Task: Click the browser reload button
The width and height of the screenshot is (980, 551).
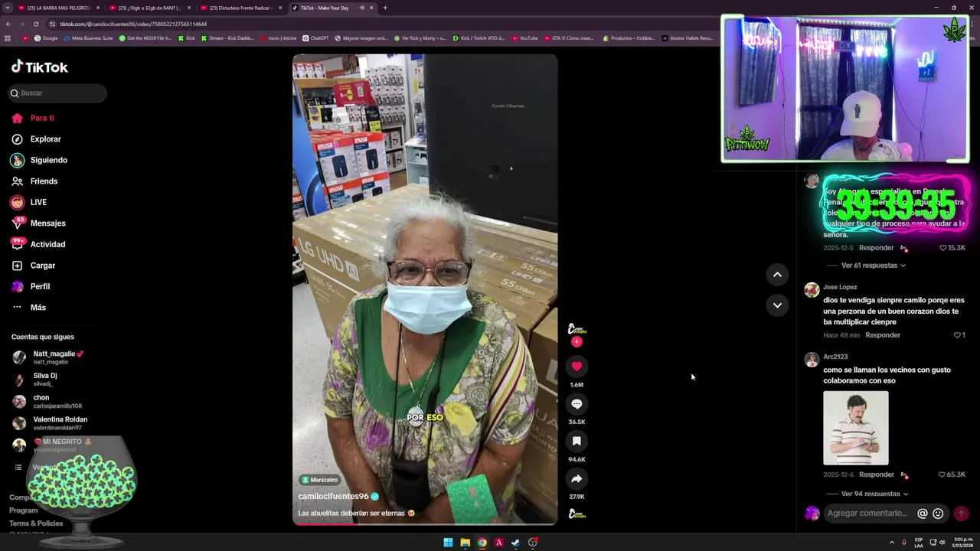Action: pos(35,24)
